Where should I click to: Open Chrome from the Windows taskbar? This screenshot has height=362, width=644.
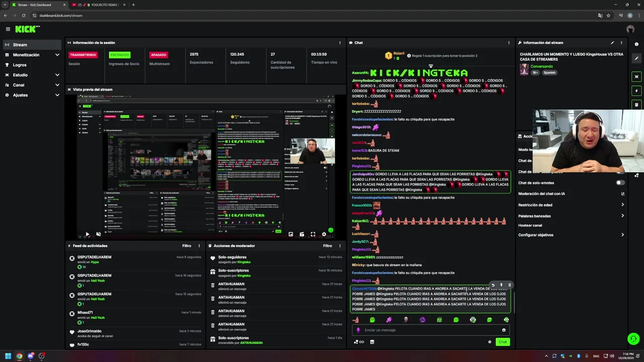pos(19,356)
